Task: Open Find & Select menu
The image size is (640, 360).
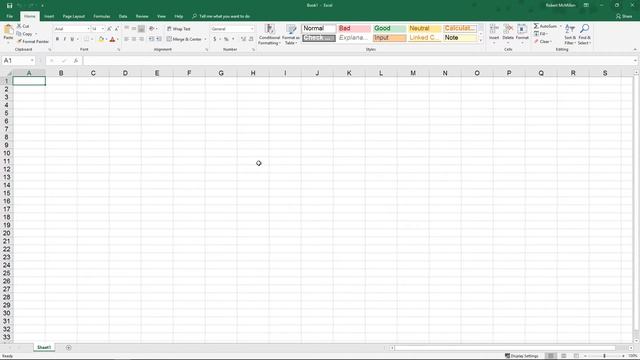Action: point(584,34)
